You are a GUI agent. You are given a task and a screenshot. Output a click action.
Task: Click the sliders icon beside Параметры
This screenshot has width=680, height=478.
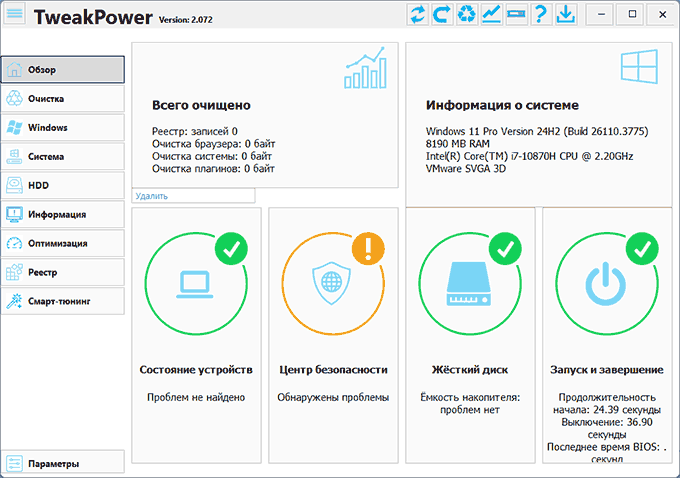[x=14, y=463]
